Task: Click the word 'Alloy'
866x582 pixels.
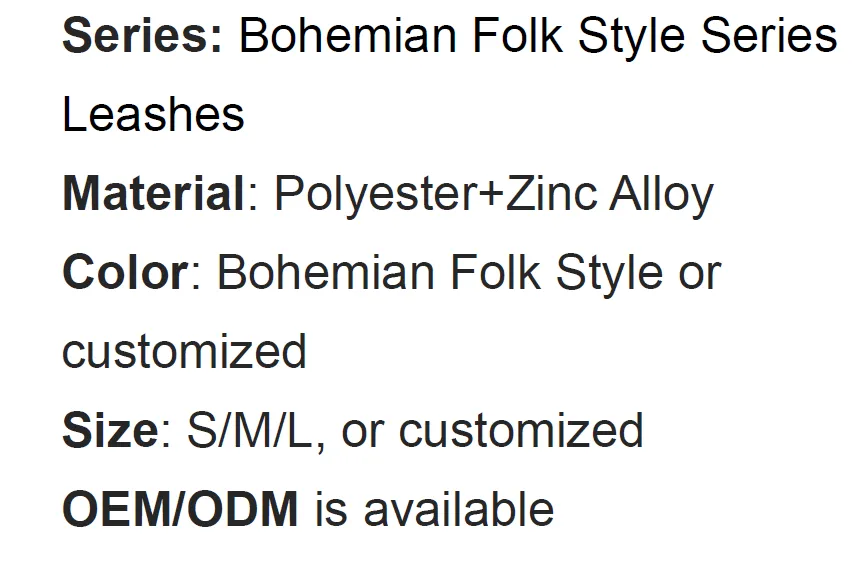Action: 660,193
